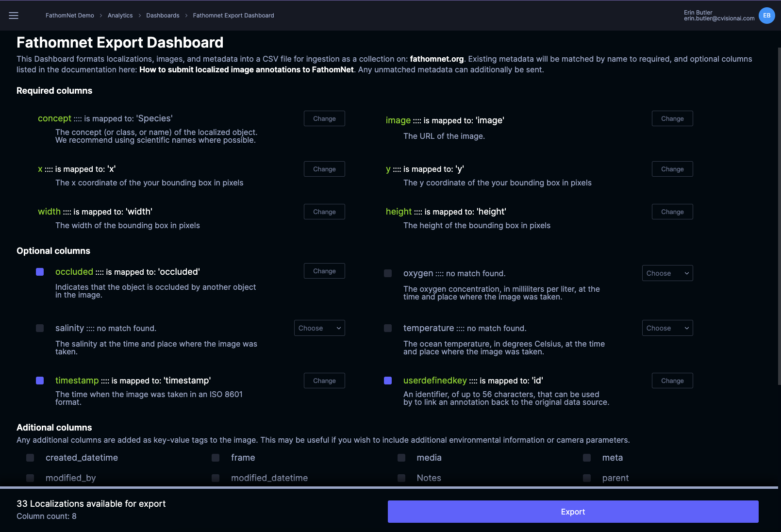Enable the temperature optional column checkbox
Image resolution: width=781 pixels, height=532 pixels.
tap(388, 328)
